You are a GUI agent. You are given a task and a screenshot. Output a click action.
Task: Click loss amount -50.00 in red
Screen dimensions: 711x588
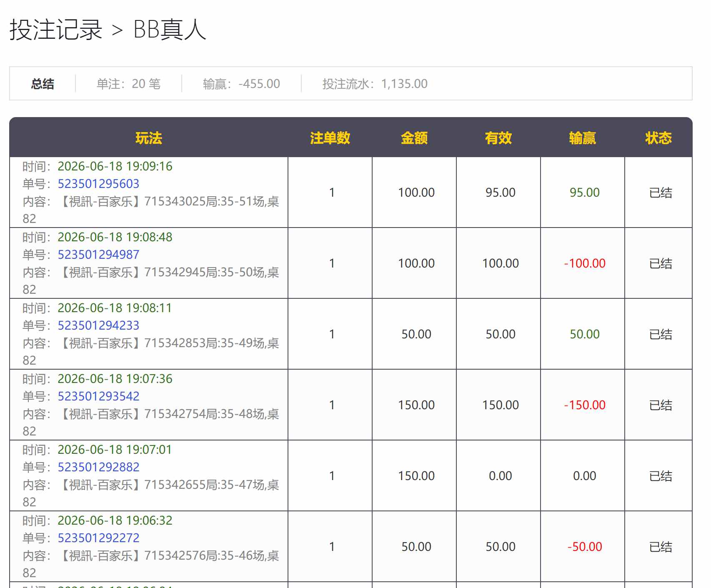pyautogui.click(x=585, y=547)
